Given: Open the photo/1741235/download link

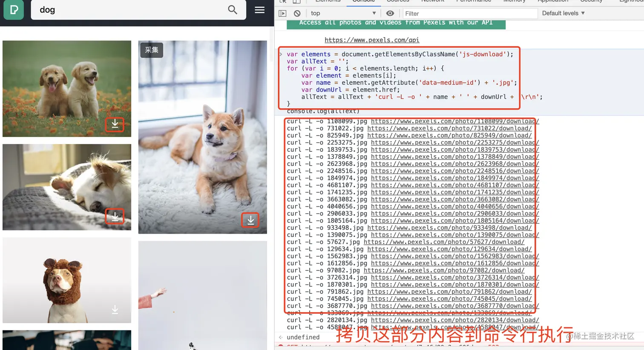Looking at the screenshot, I should pos(455,192).
